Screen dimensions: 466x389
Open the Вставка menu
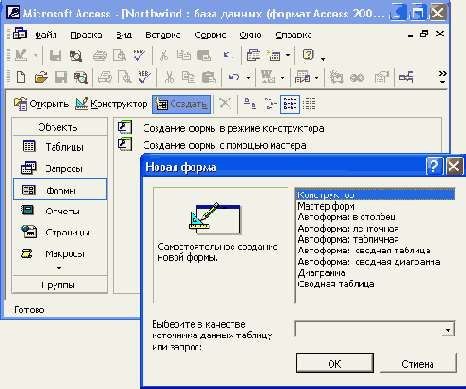pyautogui.click(x=163, y=35)
